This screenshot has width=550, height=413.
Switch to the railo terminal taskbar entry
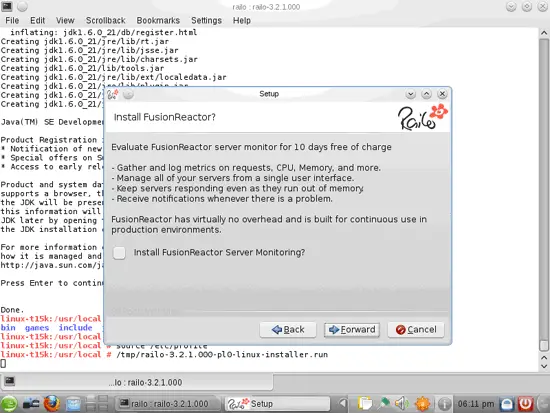point(168,404)
